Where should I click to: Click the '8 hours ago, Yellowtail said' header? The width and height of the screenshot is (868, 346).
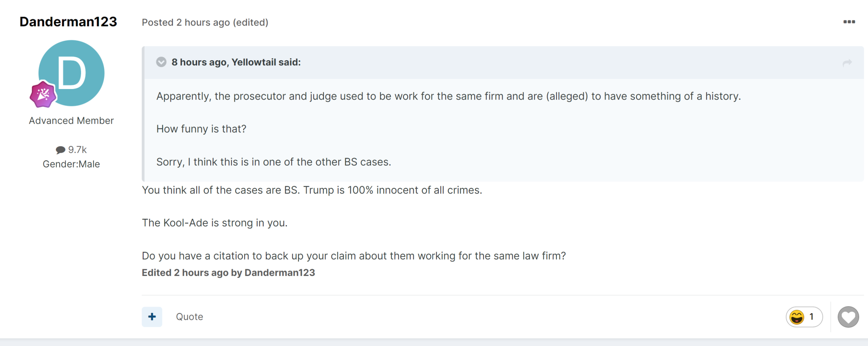(x=236, y=62)
